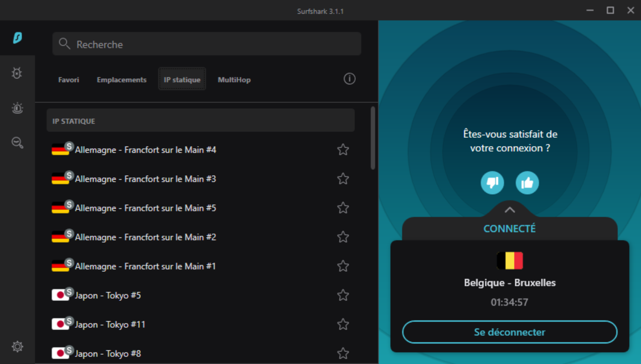The width and height of the screenshot is (641, 364).
Task: Click the server list scrollbar
Action: tap(373, 138)
